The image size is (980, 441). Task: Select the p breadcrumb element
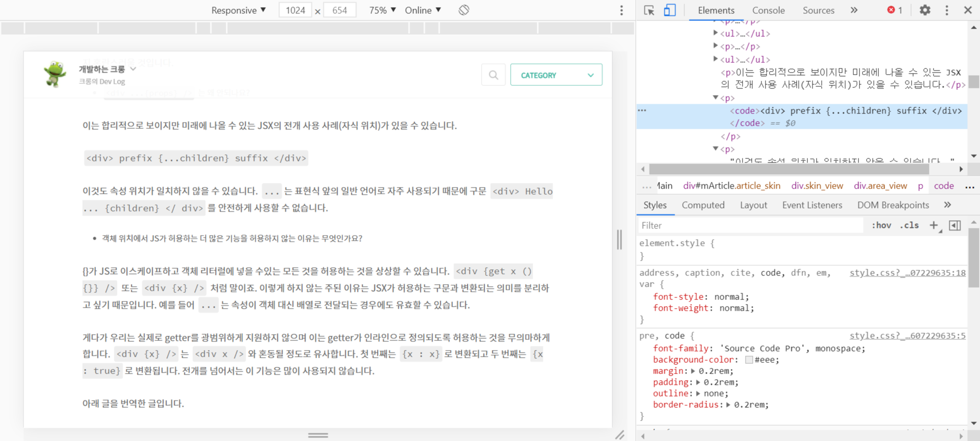coord(920,186)
